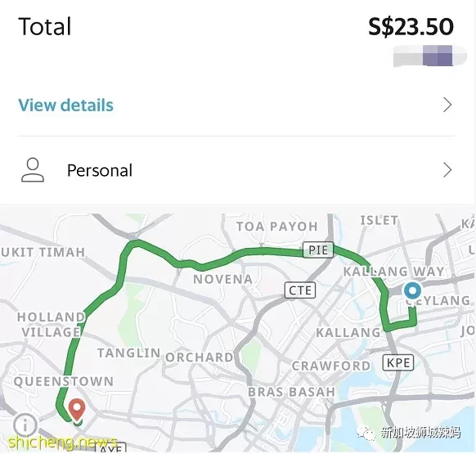Click the CTE expressway badge
The image size is (476, 454).
(x=300, y=290)
